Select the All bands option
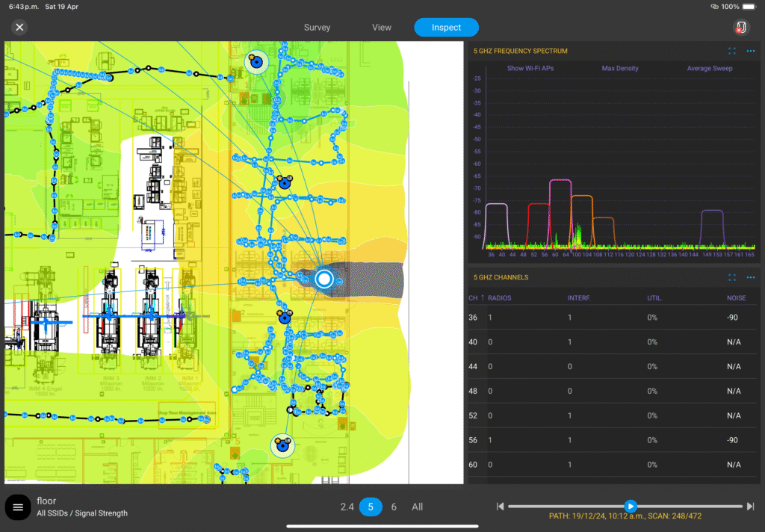 [417, 507]
